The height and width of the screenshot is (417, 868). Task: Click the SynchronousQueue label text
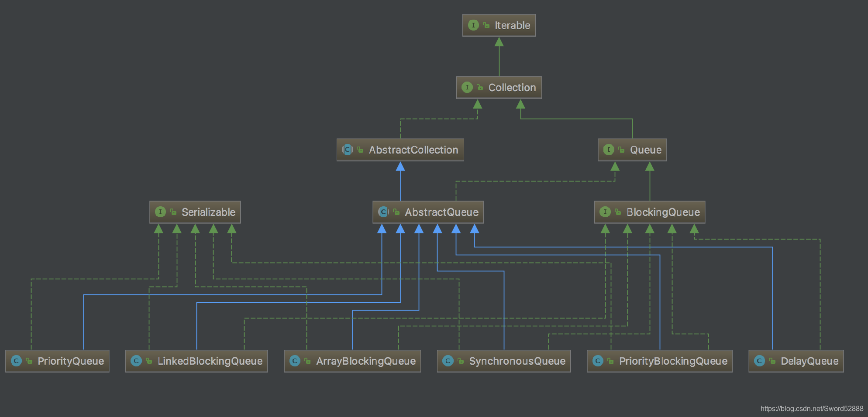tap(517, 361)
